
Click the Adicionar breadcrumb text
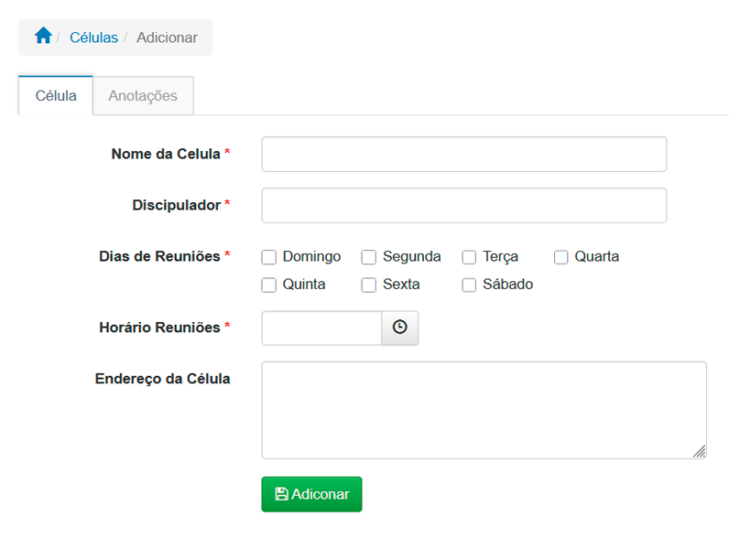[x=167, y=38]
